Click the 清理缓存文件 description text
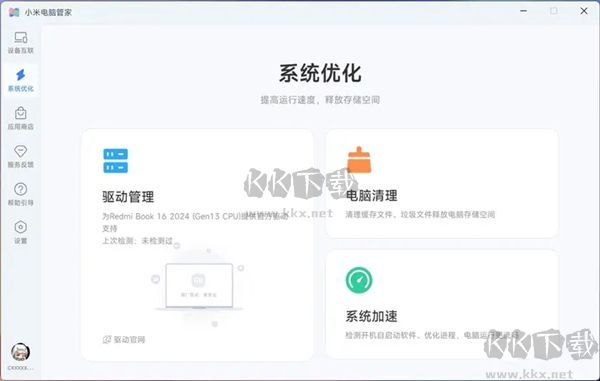This screenshot has width=600, height=381. pos(420,214)
